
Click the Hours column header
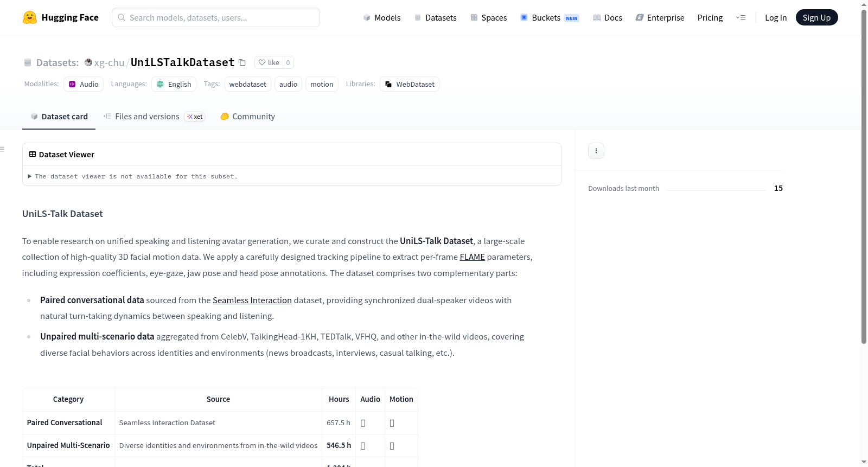(x=339, y=399)
